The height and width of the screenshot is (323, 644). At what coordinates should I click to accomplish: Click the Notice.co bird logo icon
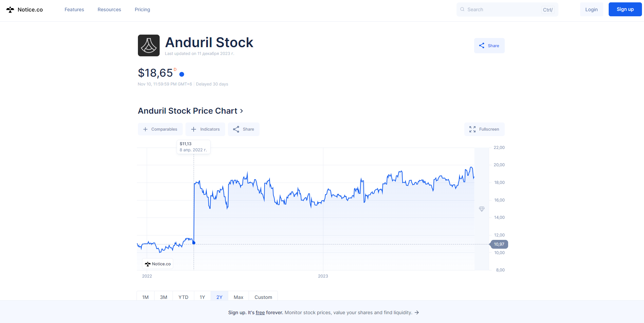click(x=10, y=9)
